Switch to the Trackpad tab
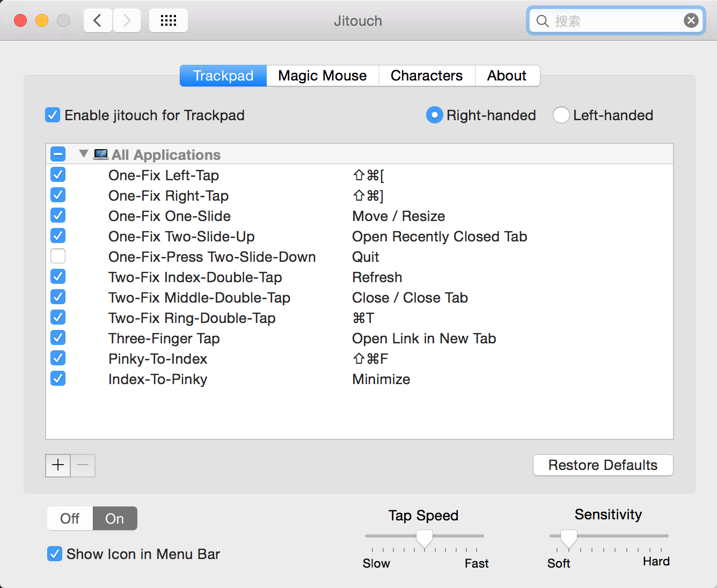Screen dimensions: 717x588 [223, 76]
